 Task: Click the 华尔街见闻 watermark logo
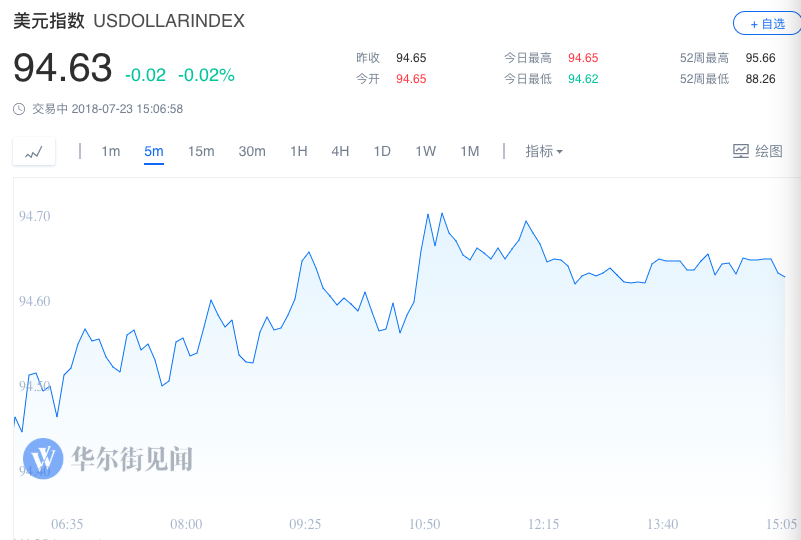108,458
